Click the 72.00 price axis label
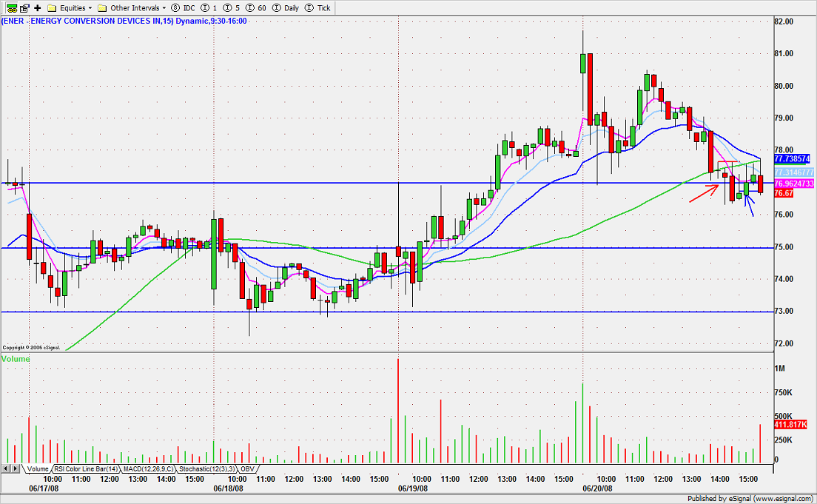817x504 pixels. [784, 343]
